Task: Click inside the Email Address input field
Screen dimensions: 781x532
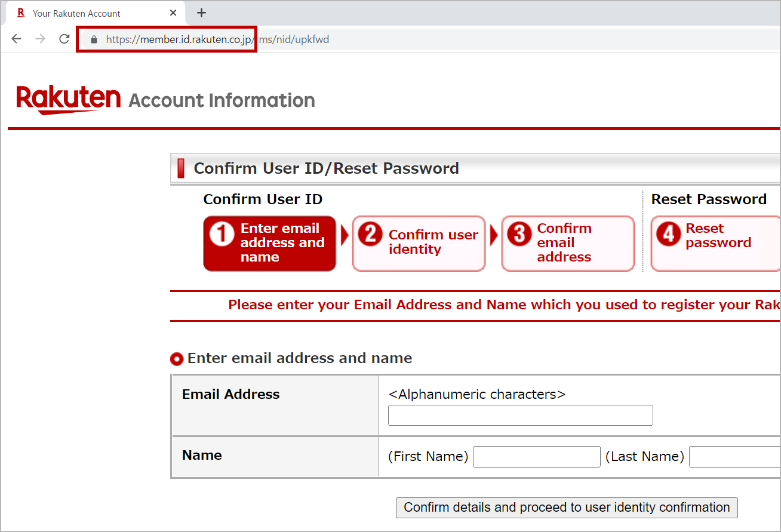Action: click(x=519, y=415)
